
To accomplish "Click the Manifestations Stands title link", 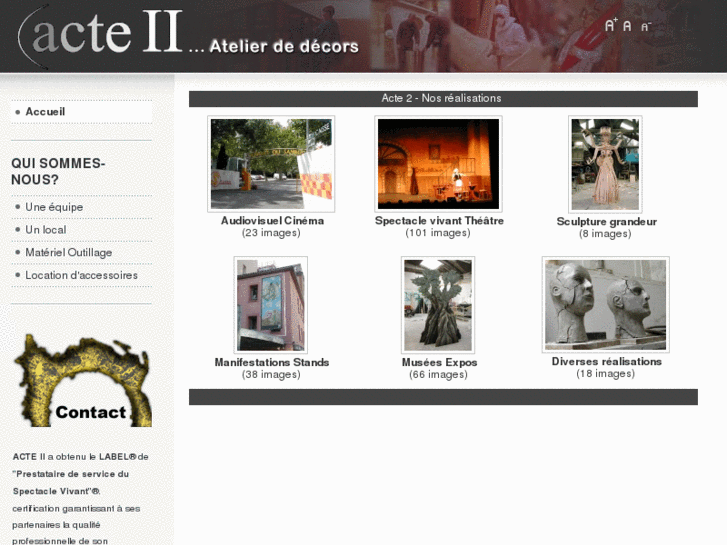I will 272,362.
